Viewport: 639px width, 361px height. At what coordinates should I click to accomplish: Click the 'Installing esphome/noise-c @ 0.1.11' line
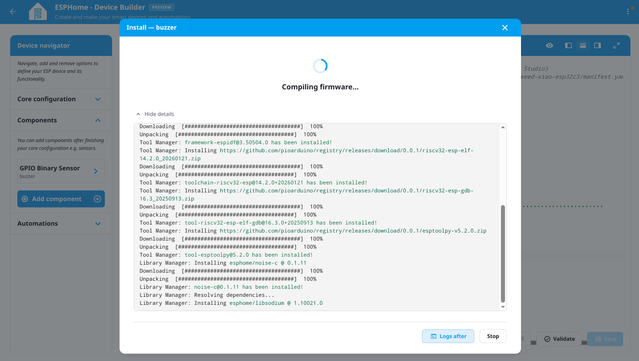223,263
